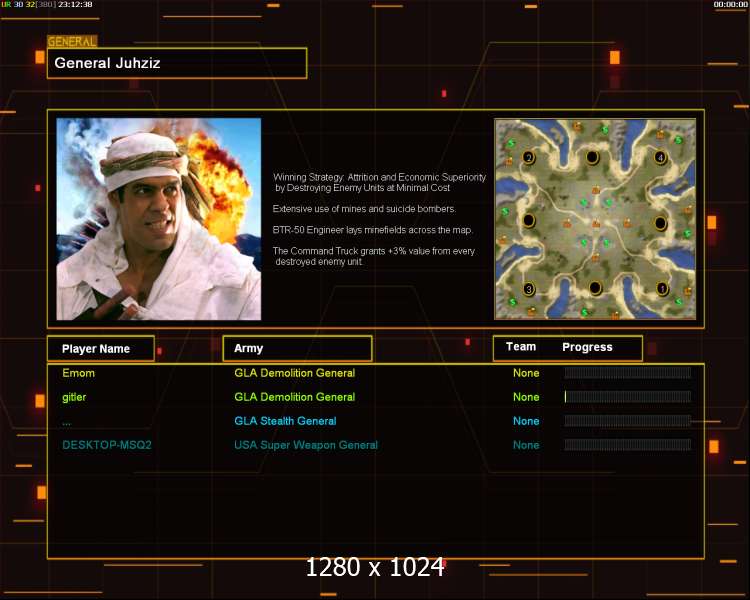
Task: Click the USA Super Weapon General entry
Action: click(x=306, y=445)
